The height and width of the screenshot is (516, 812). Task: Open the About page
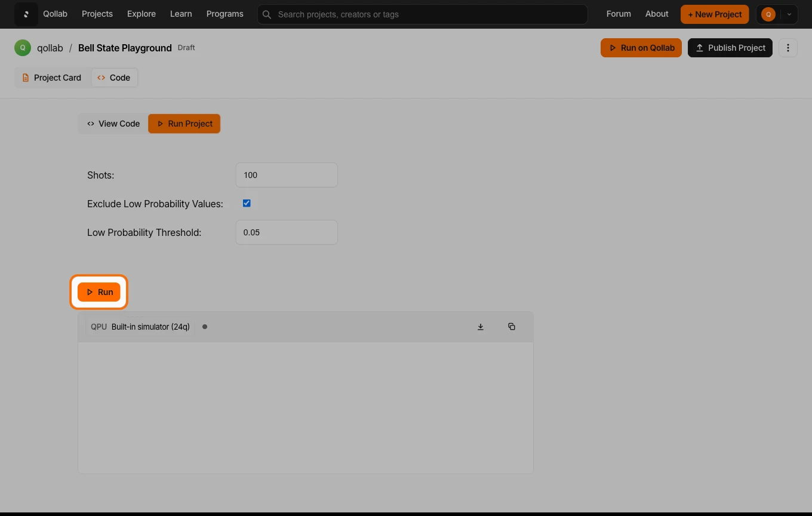tap(657, 14)
